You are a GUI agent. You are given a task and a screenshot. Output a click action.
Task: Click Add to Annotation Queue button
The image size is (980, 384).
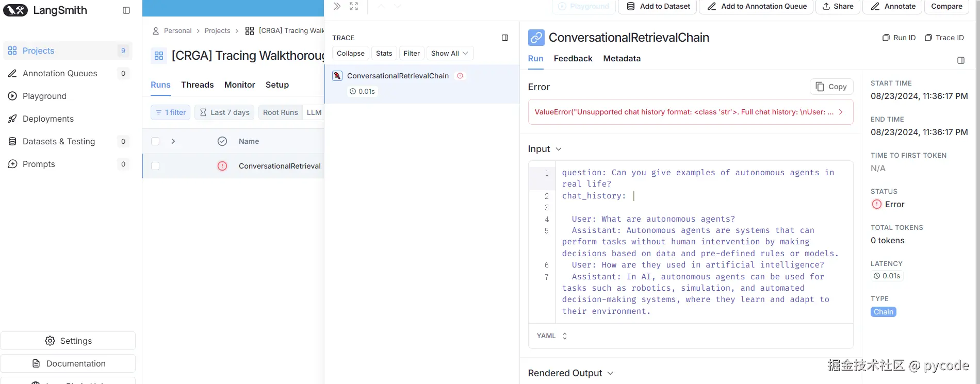click(x=756, y=7)
